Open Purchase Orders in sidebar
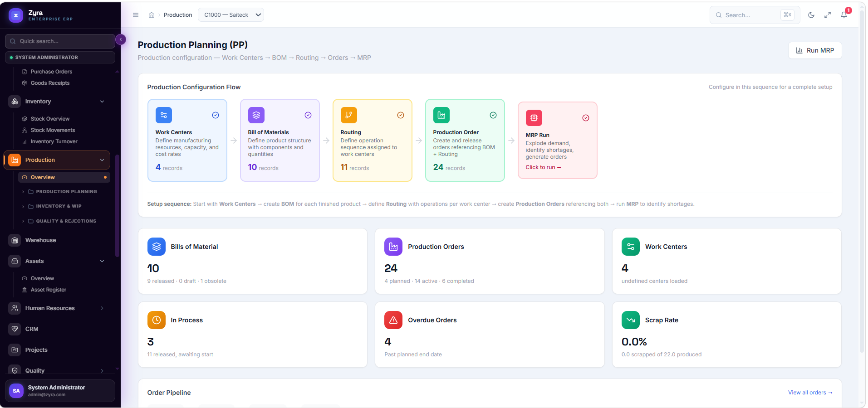868x408 pixels. point(51,72)
